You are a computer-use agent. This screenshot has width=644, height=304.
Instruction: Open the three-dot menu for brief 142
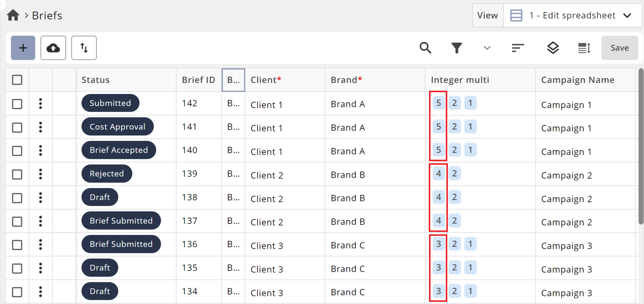41,103
